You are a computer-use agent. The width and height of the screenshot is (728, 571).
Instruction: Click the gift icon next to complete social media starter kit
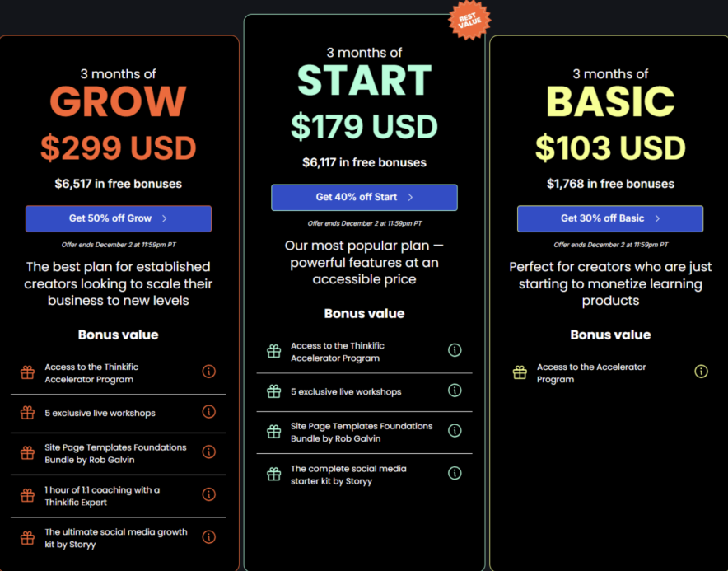pyautogui.click(x=273, y=474)
